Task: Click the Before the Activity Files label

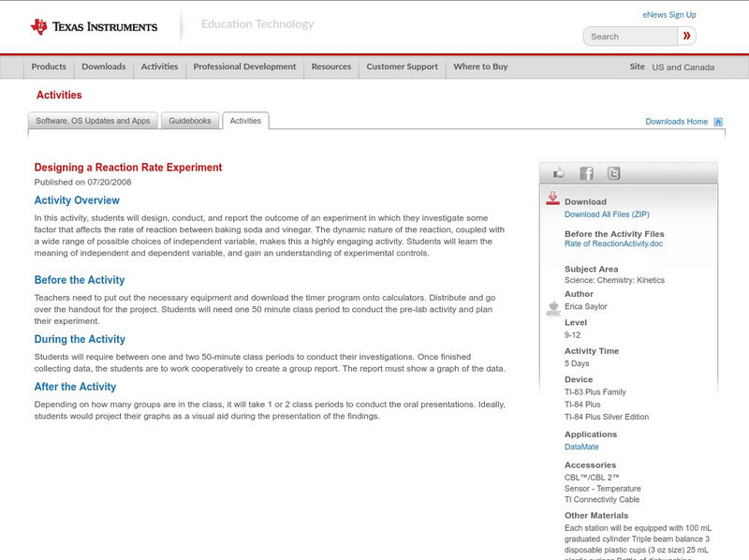Action: click(614, 234)
